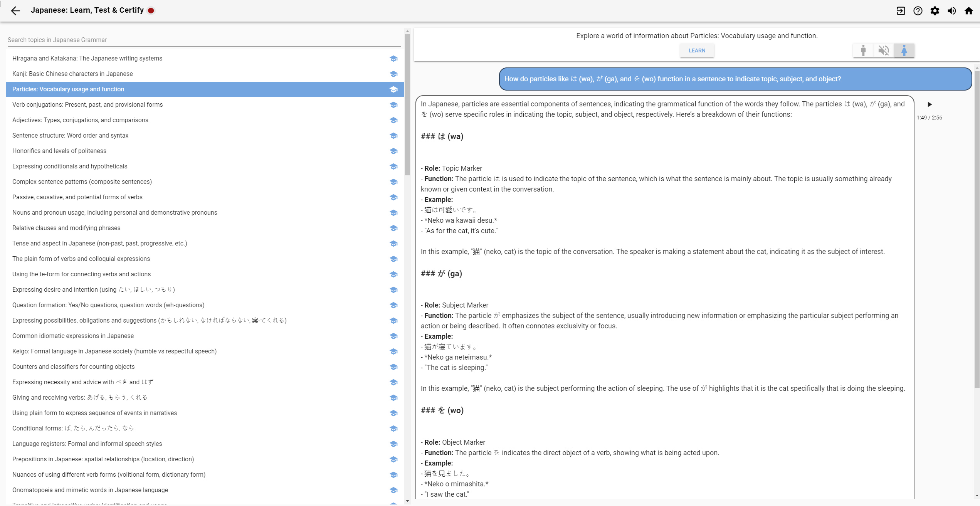Click the red recording dot near title
Image resolution: width=980 pixels, height=506 pixels.
[x=151, y=10]
